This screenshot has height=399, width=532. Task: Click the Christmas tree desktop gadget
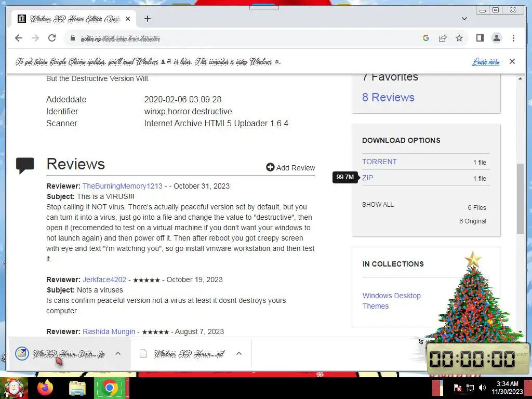point(473,299)
